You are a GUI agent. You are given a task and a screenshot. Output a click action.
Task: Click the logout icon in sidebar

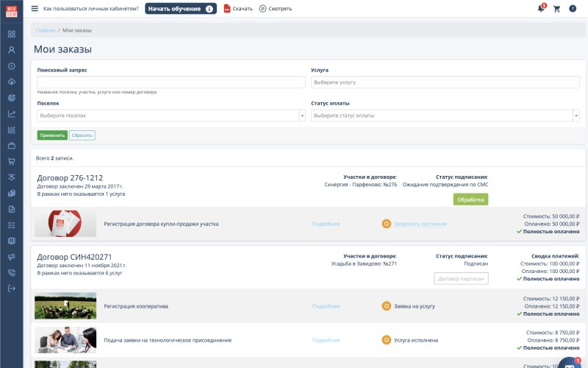(12, 288)
